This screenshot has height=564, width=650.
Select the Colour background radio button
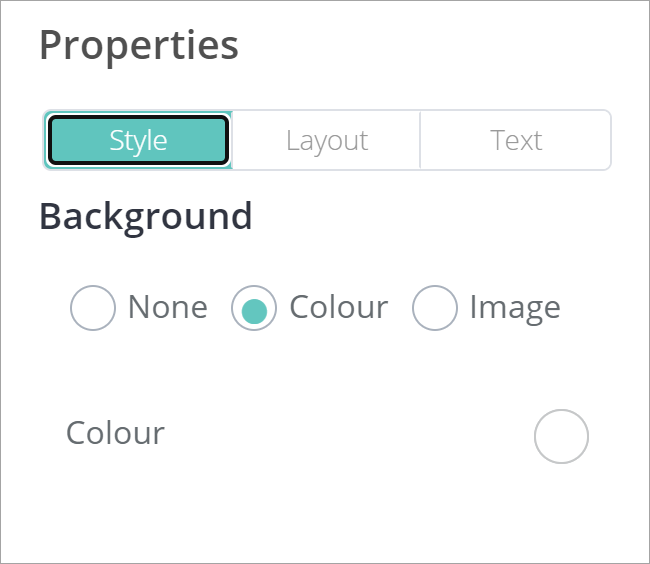(x=254, y=308)
